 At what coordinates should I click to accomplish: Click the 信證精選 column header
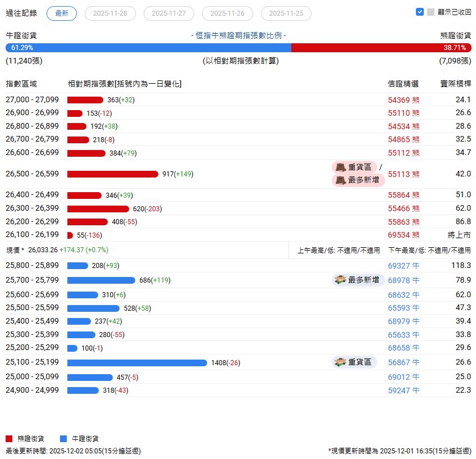(x=403, y=84)
